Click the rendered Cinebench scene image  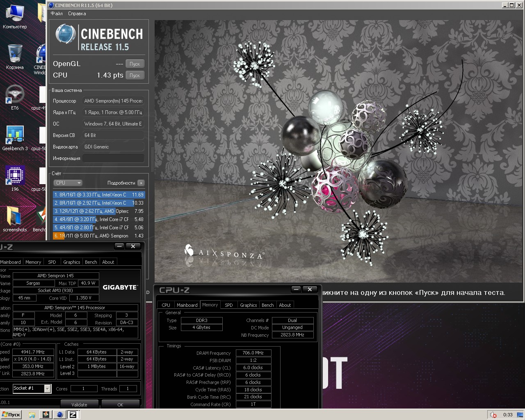click(339, 151)
